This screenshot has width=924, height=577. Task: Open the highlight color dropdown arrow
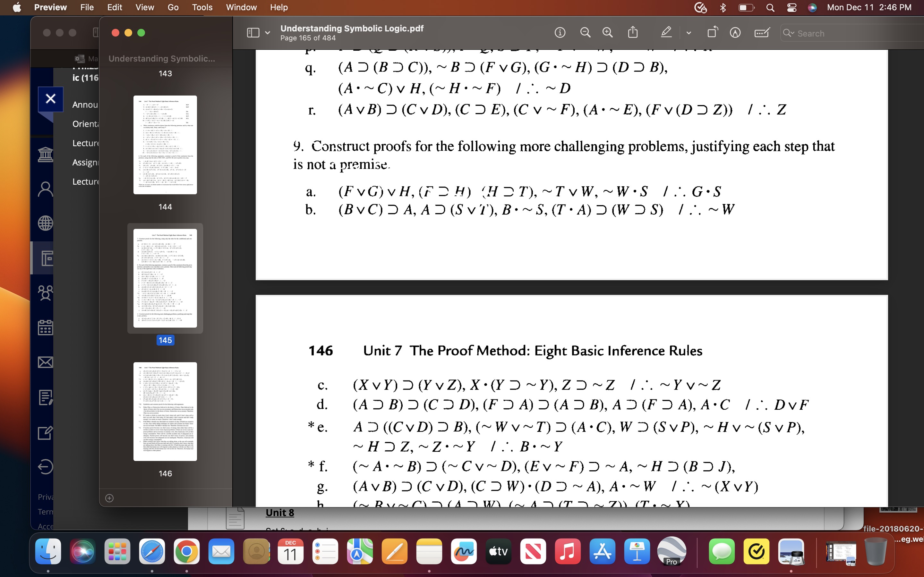pos(689,33)
